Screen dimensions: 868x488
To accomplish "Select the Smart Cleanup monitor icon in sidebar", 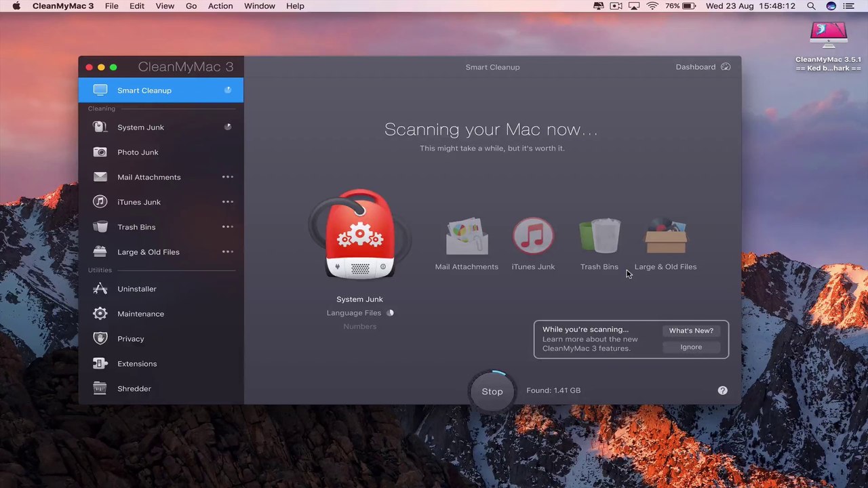I will click(x=100, y=90).
